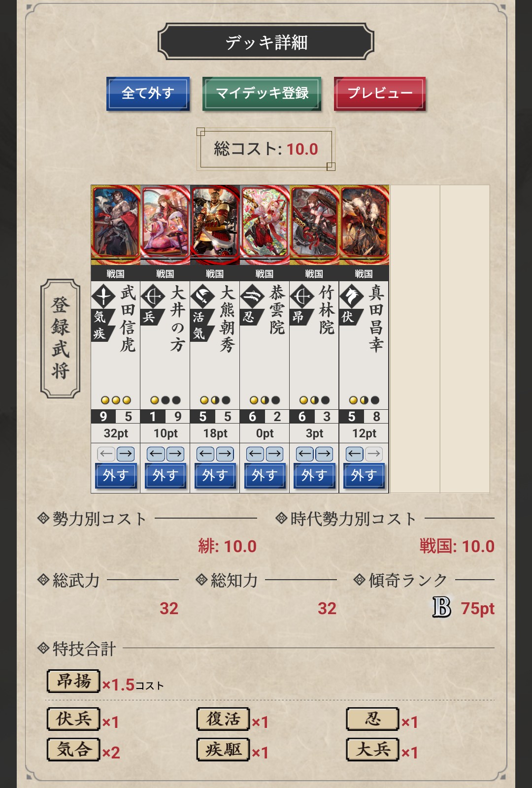The width and height of the screenshot is (532, 788).
Task: Open 竹林院 card portrait
Action: 314,225
